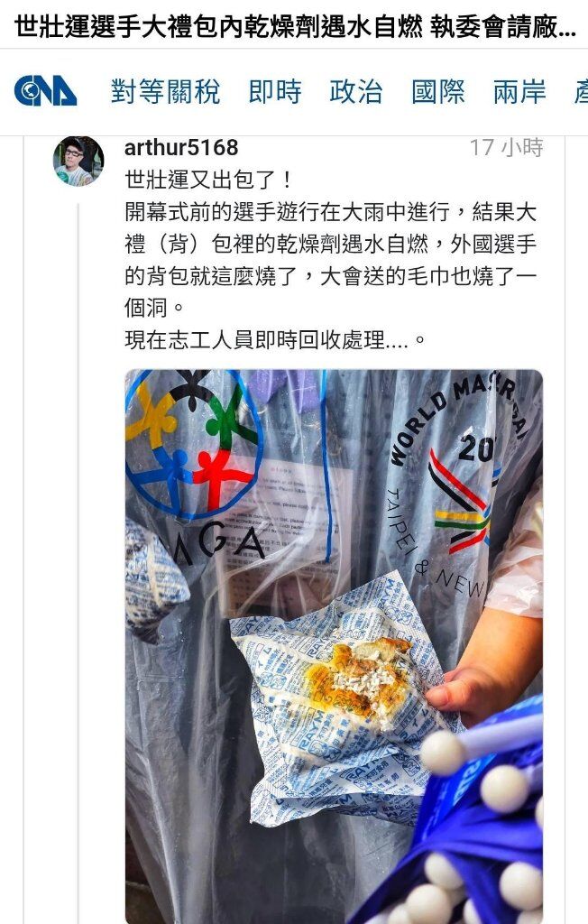Open the 對等關稅 news section

coord(166,92)
